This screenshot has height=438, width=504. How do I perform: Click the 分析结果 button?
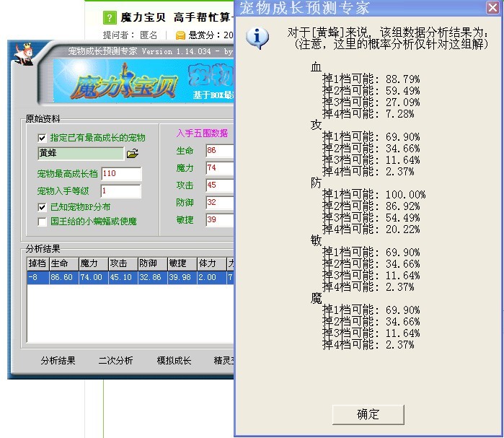[x=58, y=361]
